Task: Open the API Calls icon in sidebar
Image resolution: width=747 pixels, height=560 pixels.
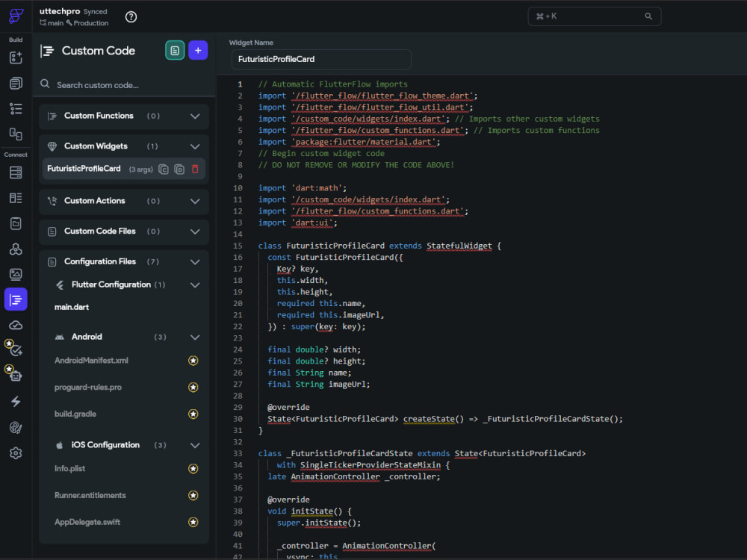Action: pyautogui.click(x=16, y=249)
